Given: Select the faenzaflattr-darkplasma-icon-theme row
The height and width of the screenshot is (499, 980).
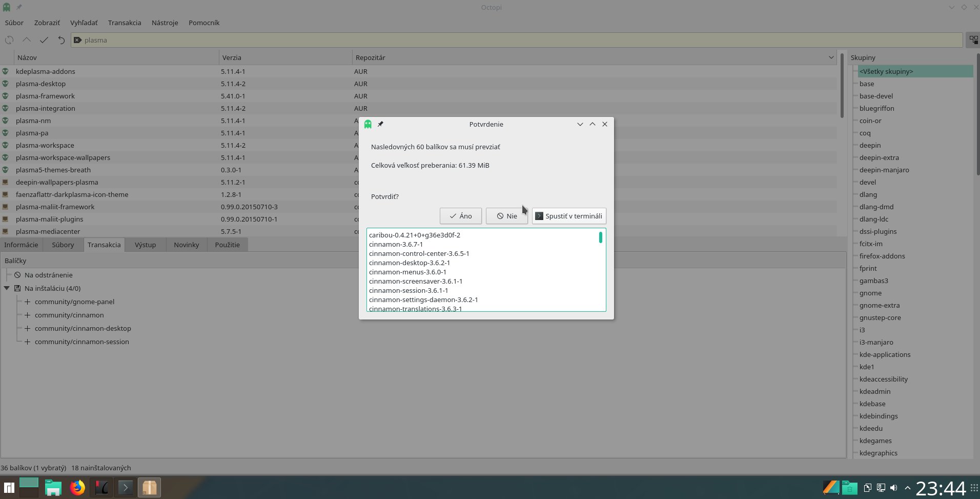Looking at the screenshot, I should coord(419,194).
